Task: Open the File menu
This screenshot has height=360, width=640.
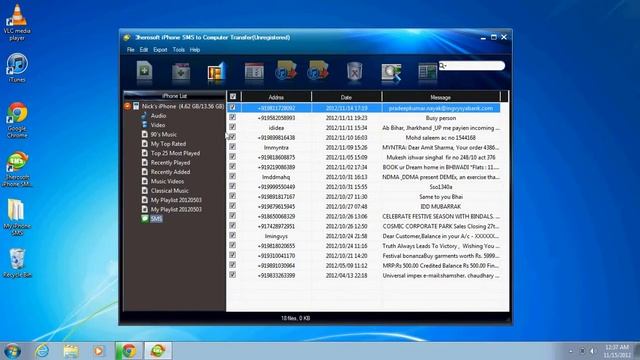Action: click(131, 50)
